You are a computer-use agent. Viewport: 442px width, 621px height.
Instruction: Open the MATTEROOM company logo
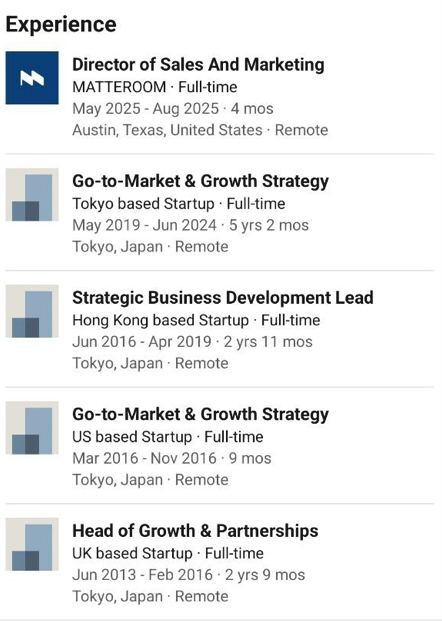point(32,78)
